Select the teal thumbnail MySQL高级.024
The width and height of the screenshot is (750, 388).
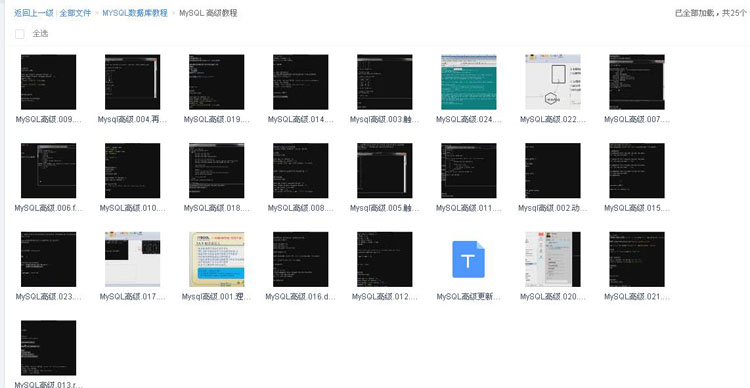[x=469, y=82]
